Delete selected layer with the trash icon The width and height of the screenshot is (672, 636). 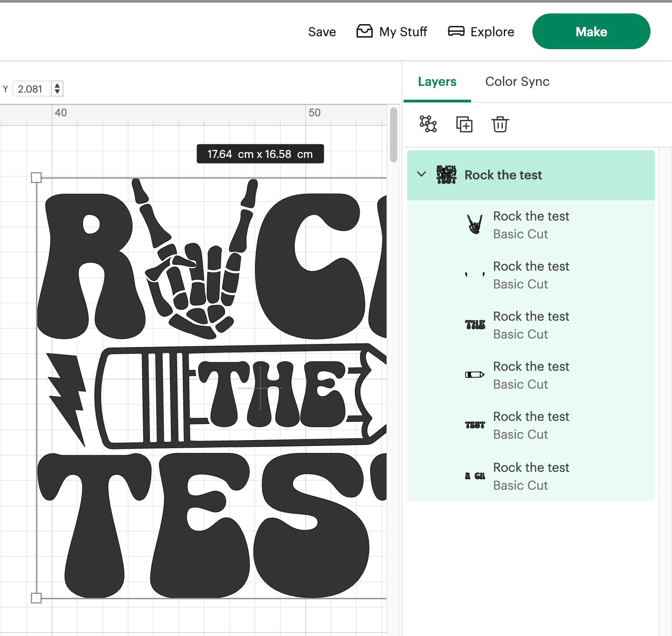pyautogui.click(x=500, y=125)
